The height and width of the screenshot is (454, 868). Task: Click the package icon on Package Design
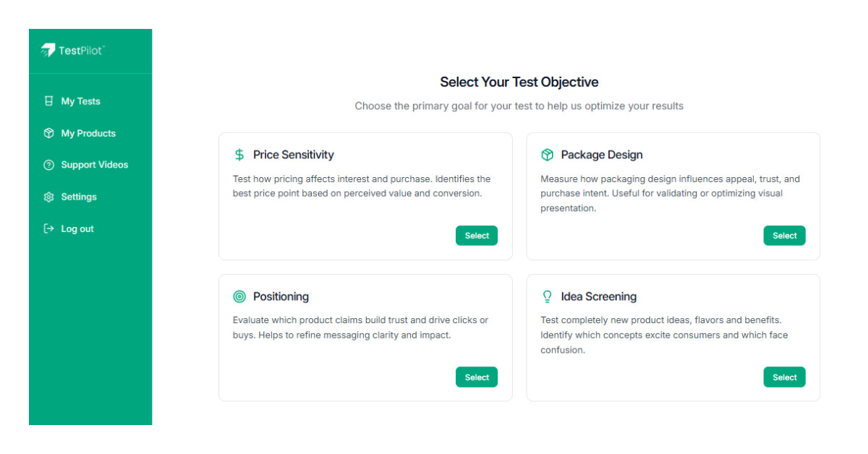point(547,154)
